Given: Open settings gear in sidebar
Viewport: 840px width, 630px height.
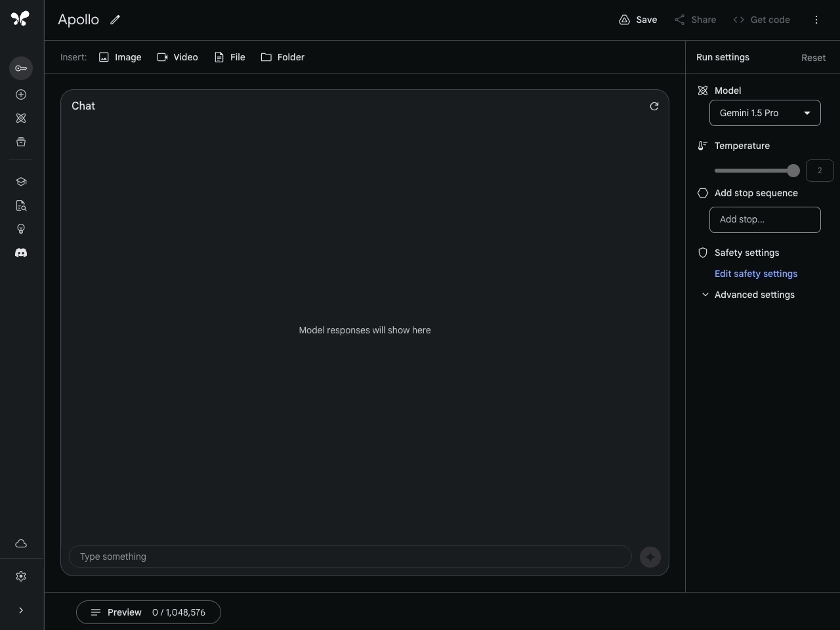Looking at the screenshot, I should [21, 576].
